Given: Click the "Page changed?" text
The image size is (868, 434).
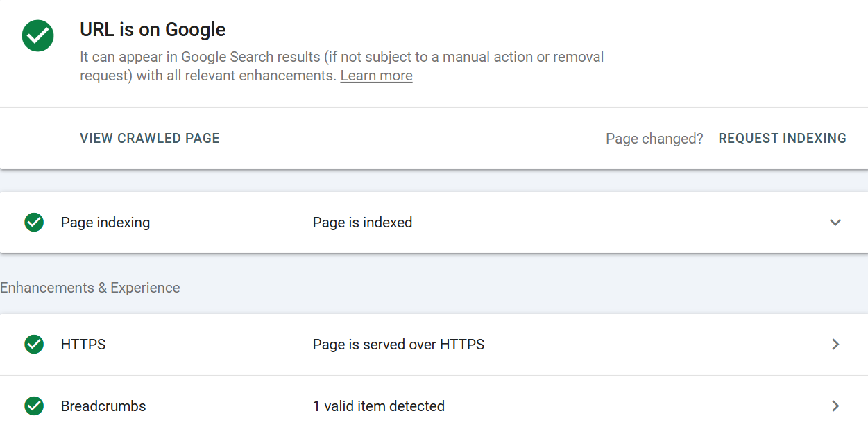Looking at the screenshot, I should pyautogui.click(x=654, y=139).
